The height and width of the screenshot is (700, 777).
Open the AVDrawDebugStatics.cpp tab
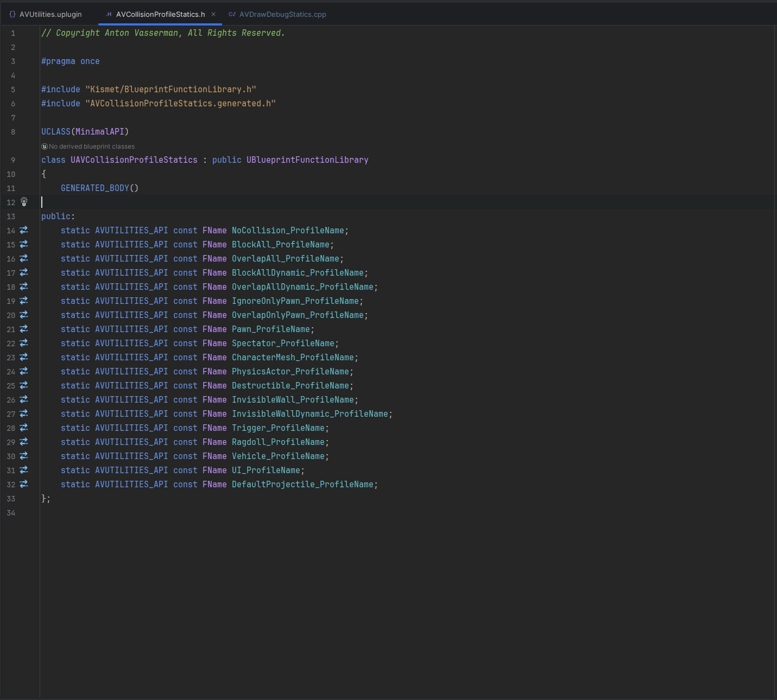tap(277, 15)
